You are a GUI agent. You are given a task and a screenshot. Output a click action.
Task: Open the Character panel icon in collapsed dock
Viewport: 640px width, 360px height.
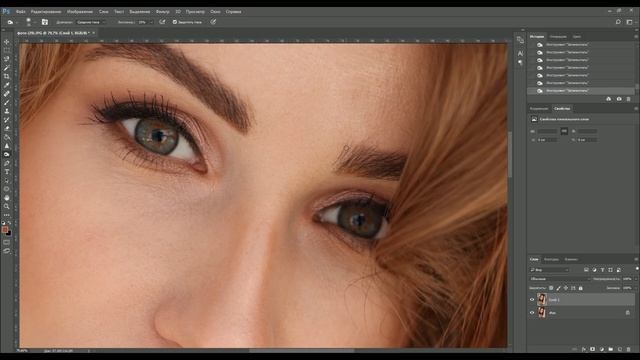520,53
